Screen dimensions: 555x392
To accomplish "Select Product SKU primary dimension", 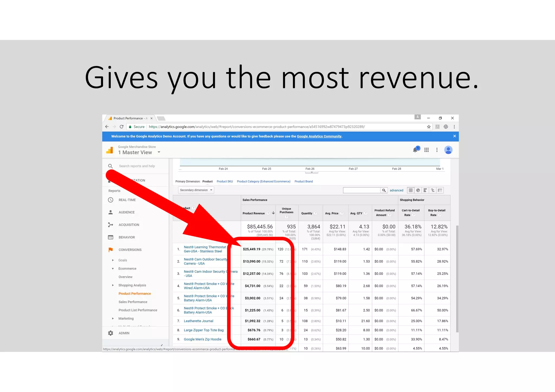I will click(x=225, y=181).
